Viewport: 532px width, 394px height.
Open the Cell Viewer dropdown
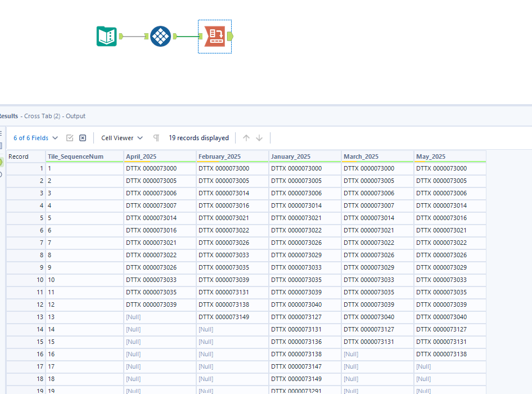(x=139, y=138)
